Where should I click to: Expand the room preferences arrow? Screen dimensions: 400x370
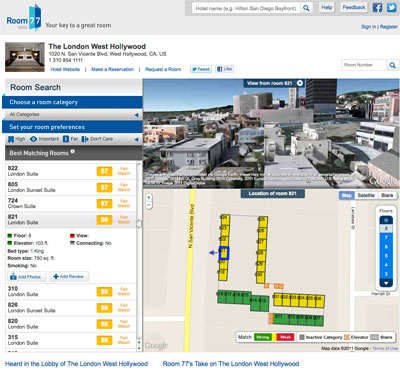click(136, 139)
